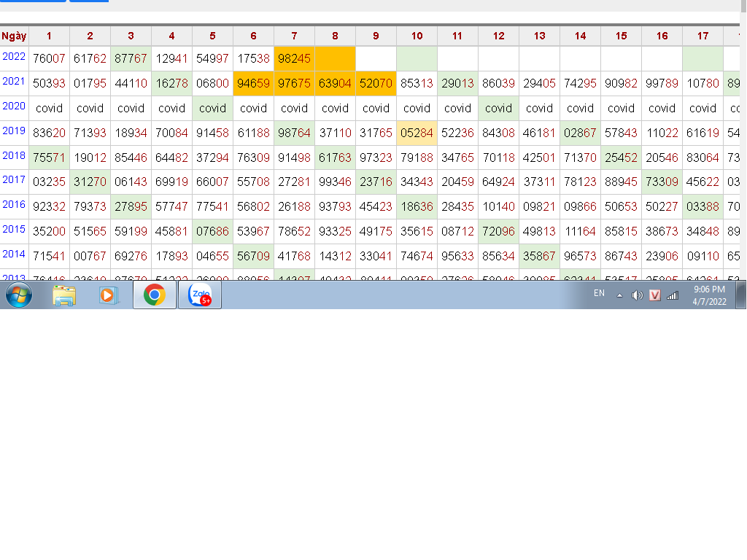
Task: Launch Windows Media Player from taskbar
Action: click(109, 295)
